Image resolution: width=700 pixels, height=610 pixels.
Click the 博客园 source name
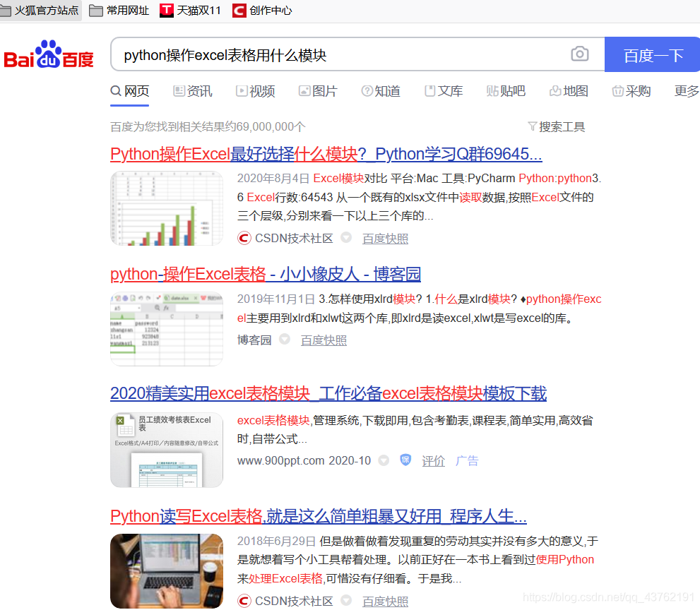(254, 340)
